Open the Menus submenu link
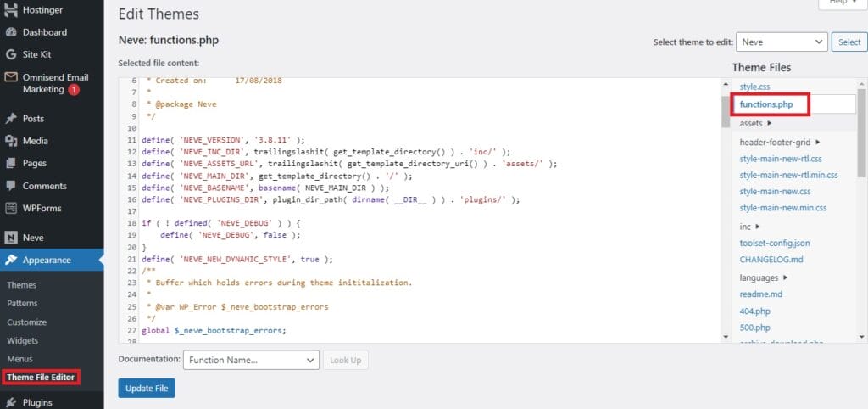Viewport: 868px width, 409px height. (x=19, y=359)
